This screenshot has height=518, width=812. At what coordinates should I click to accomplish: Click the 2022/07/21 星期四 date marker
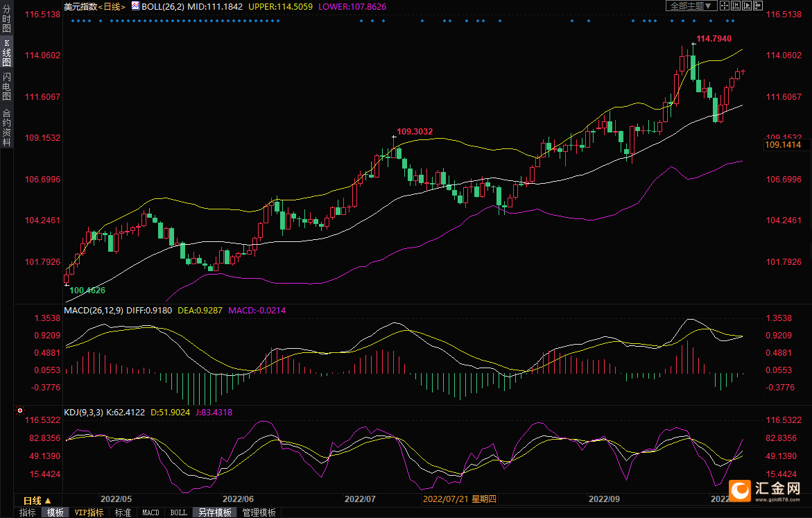[460, 499]
